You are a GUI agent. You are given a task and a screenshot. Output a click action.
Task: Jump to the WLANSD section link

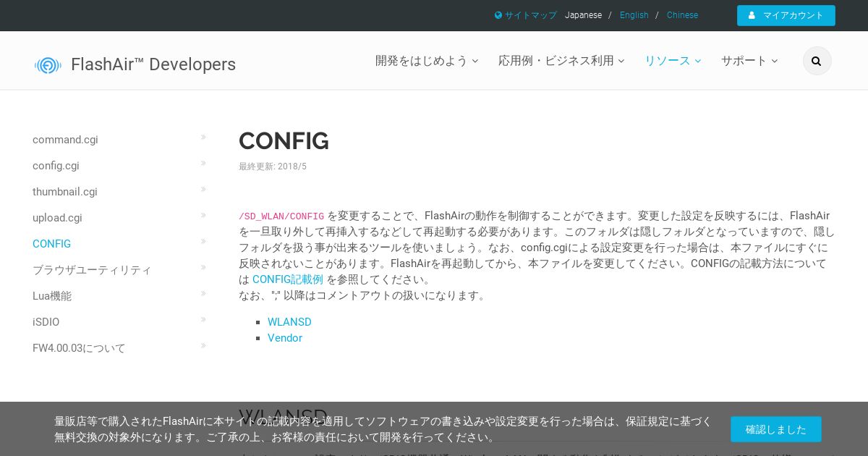tap(289, 322)
